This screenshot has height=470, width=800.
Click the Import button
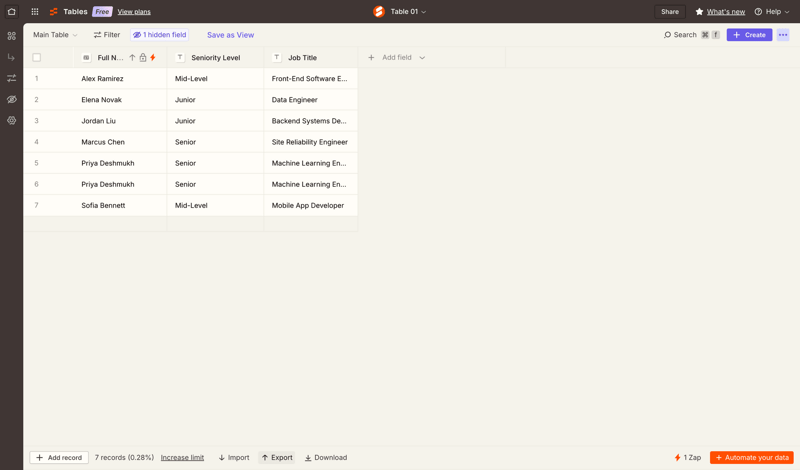point(234,458)
